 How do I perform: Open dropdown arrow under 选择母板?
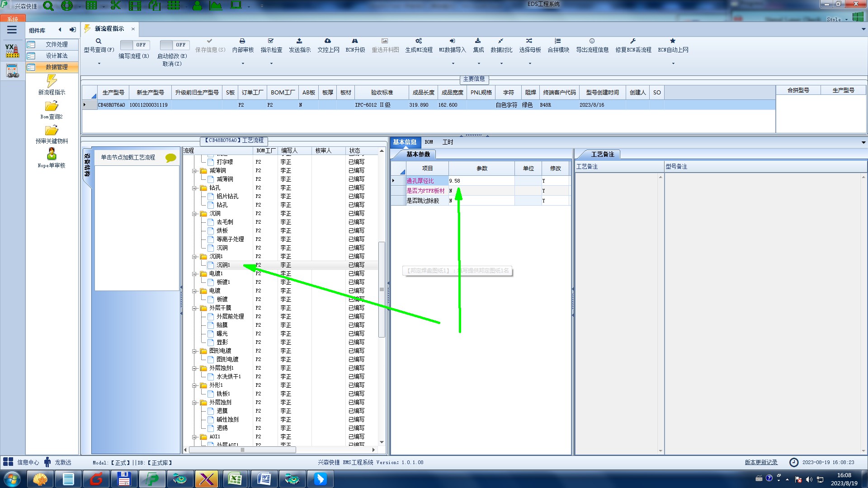pyautogui.click(x=530, y=63)
